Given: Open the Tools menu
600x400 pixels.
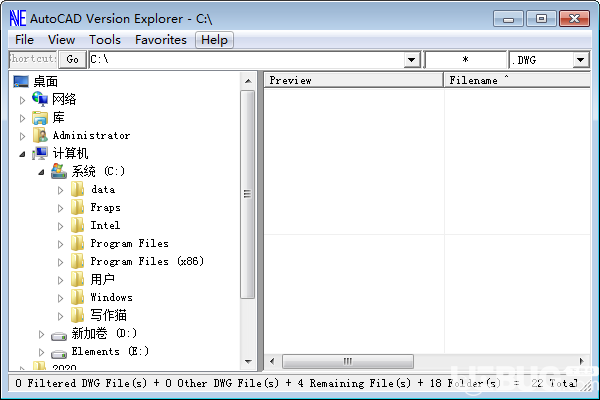Looking at the screenshot, I should (105, 40).
